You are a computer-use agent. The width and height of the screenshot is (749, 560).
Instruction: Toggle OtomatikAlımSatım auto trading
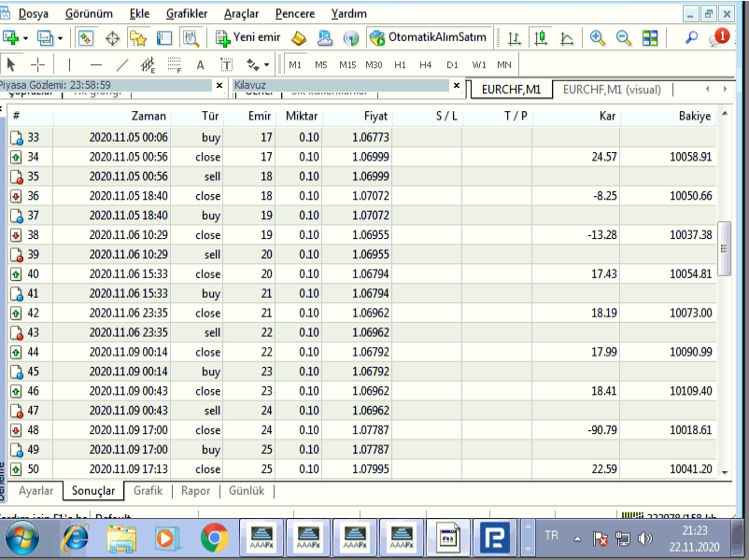[x=429, y=38]
